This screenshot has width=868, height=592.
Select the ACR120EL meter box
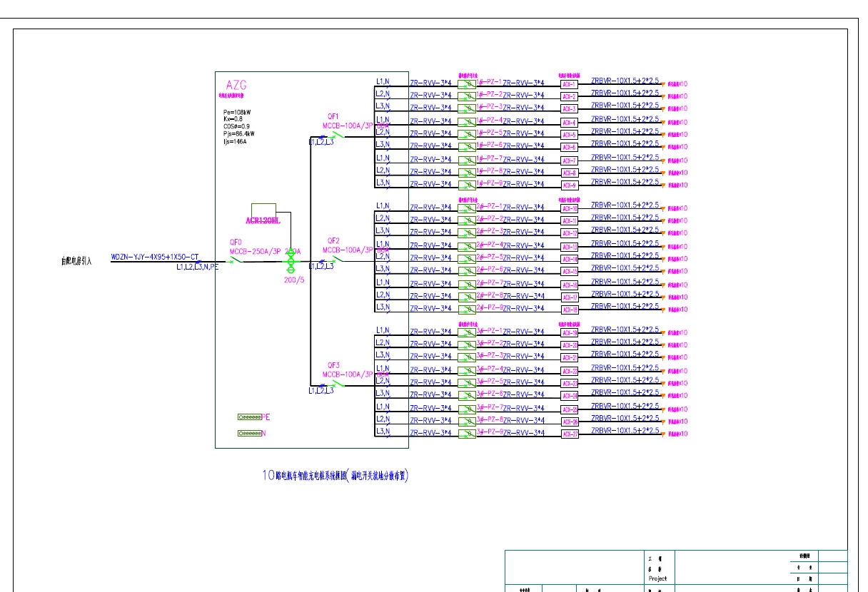pyautogui.click(x=264, y=210)
